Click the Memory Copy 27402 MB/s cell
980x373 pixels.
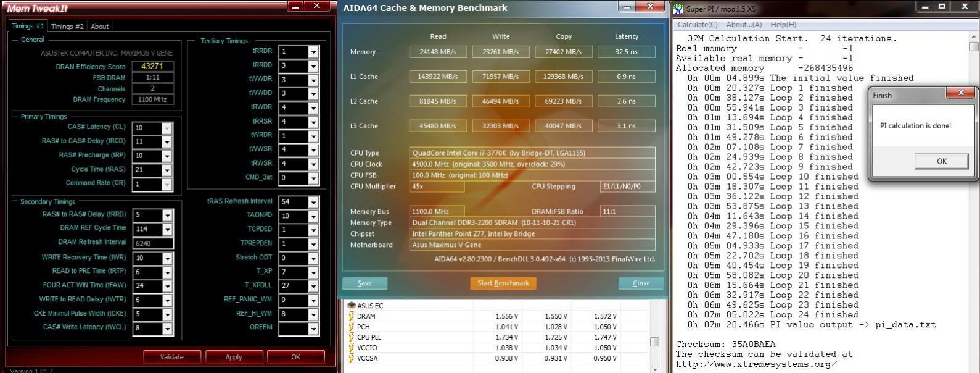pyautogui.click(x=564, y=52)
